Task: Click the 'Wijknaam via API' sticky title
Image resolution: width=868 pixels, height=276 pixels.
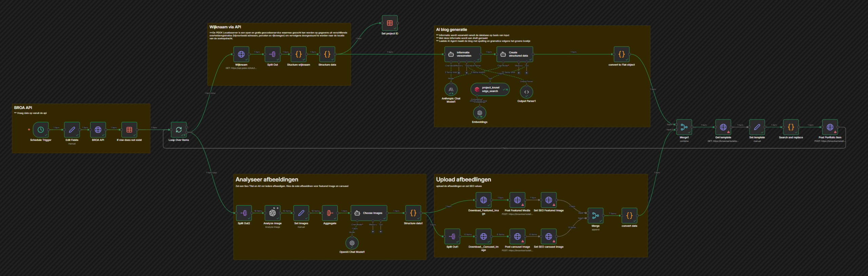Action: coord(225,27)
